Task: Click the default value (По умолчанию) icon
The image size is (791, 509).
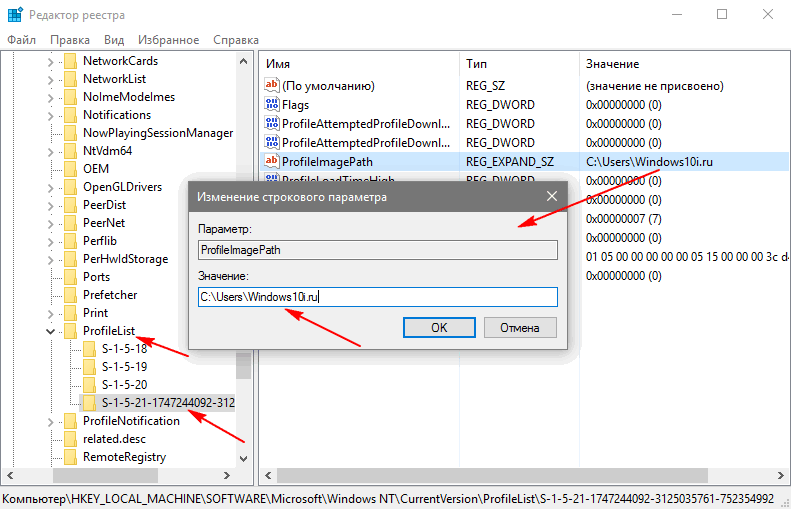Action: click(271, 86)
